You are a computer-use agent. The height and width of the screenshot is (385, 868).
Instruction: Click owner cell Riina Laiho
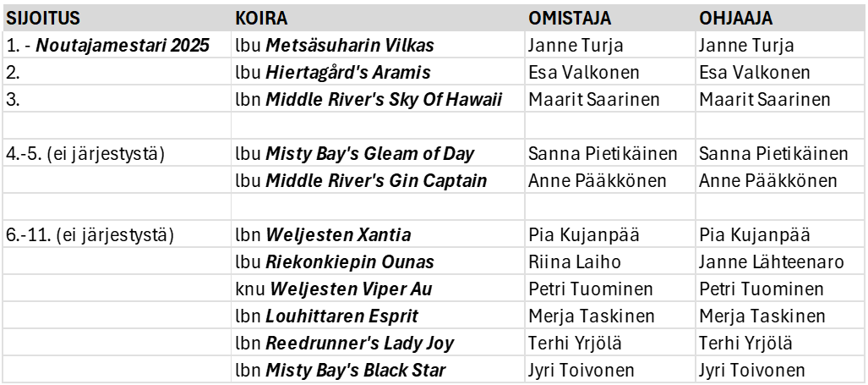click(x=609, y=262)
